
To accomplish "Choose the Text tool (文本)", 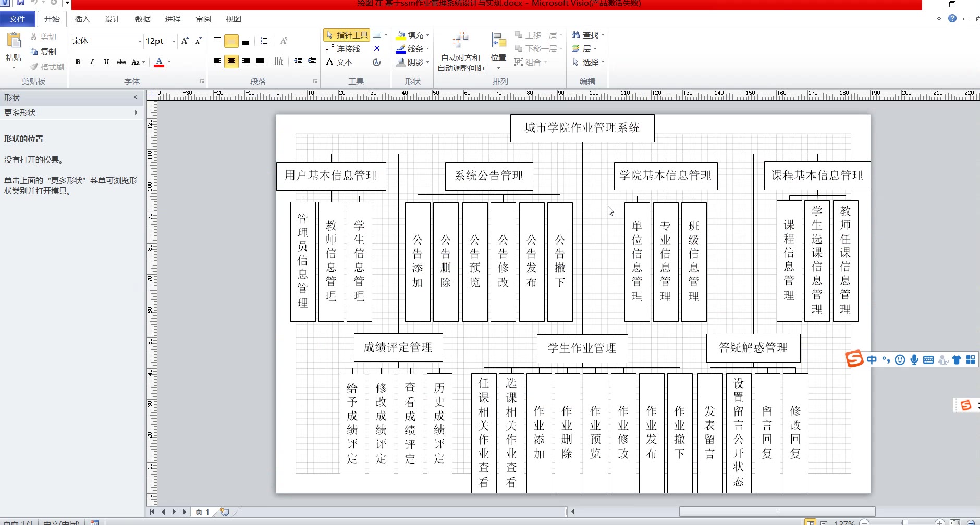I will 339,62.
